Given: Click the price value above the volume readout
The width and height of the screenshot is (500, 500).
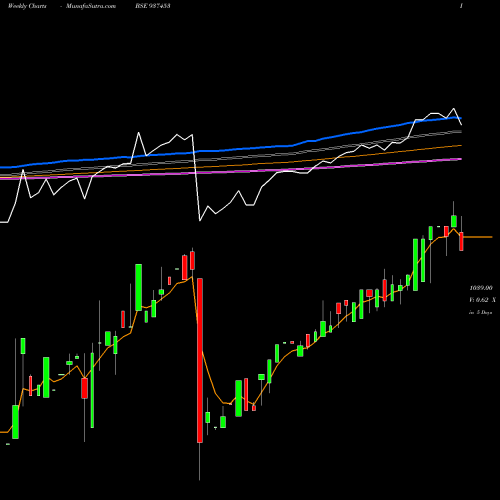Looking at the screenshot, I should click(x=481, y=288).
